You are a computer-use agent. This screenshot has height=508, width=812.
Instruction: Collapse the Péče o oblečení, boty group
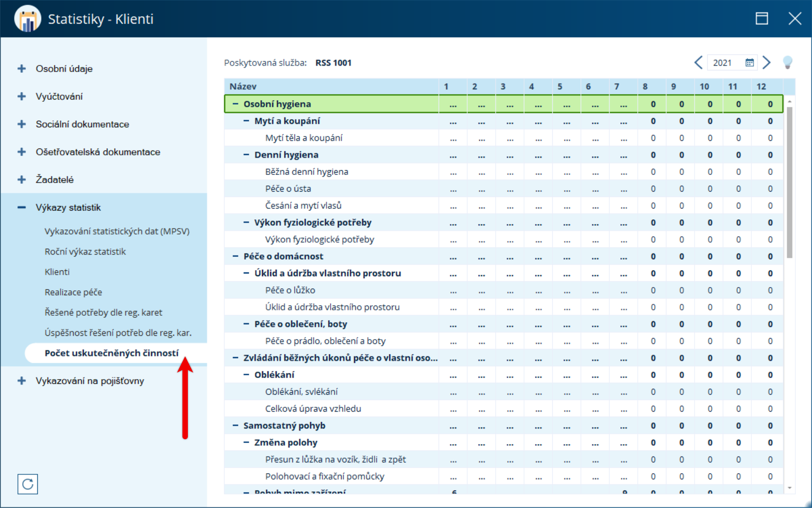(x=246, y=324)
